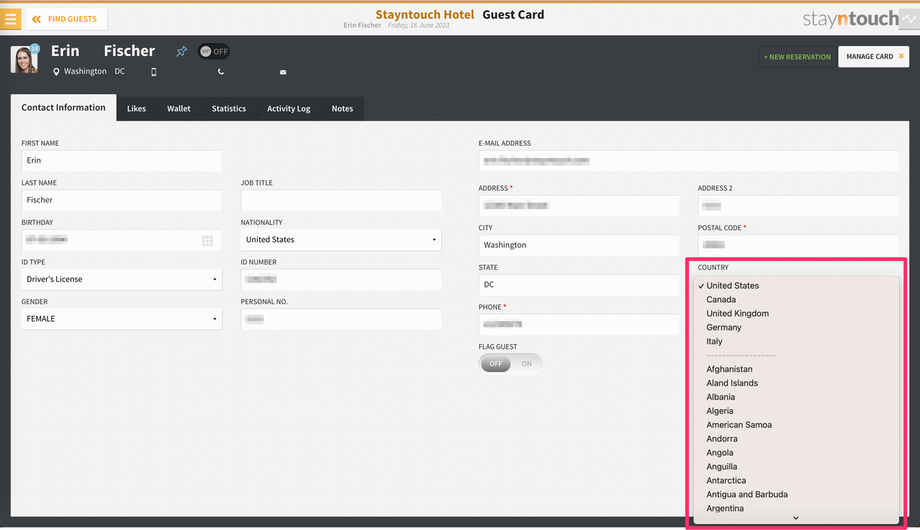Select American Samoa in country list
This screenshot has width=920, height=530.
click(796, 425)
